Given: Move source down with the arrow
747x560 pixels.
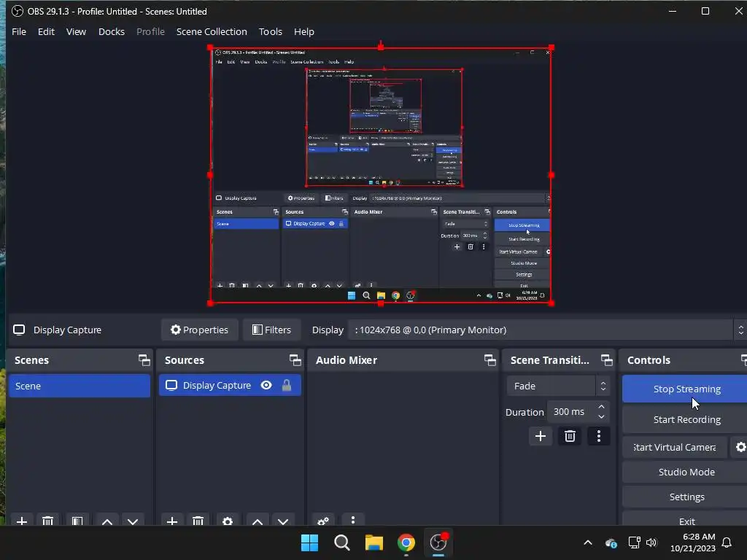Looking at the screenshot, I should tap(284, 521).
